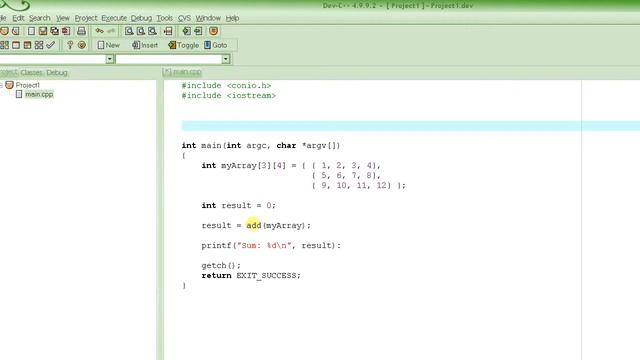
Task: Open Project Options from the toolbar icon
Action: (213, 31)
